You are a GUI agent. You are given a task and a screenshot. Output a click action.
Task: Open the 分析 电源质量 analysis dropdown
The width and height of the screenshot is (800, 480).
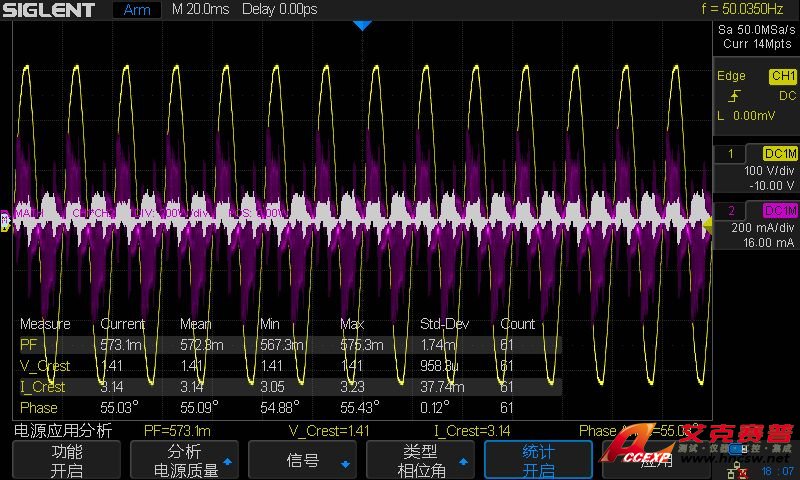pyautogui.click(x=183, y=461)
